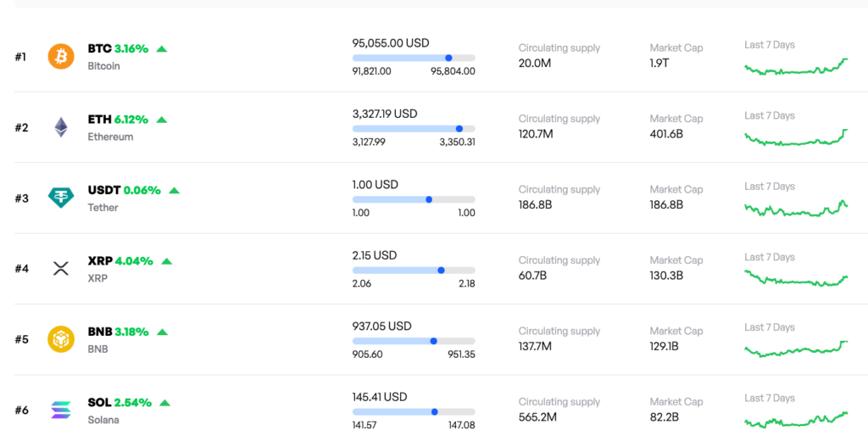Click the BNB yellow logo icon
Image resolution: width=868 pixels, height=441 pixels.
pyautogui.click(x=61, y=339)
